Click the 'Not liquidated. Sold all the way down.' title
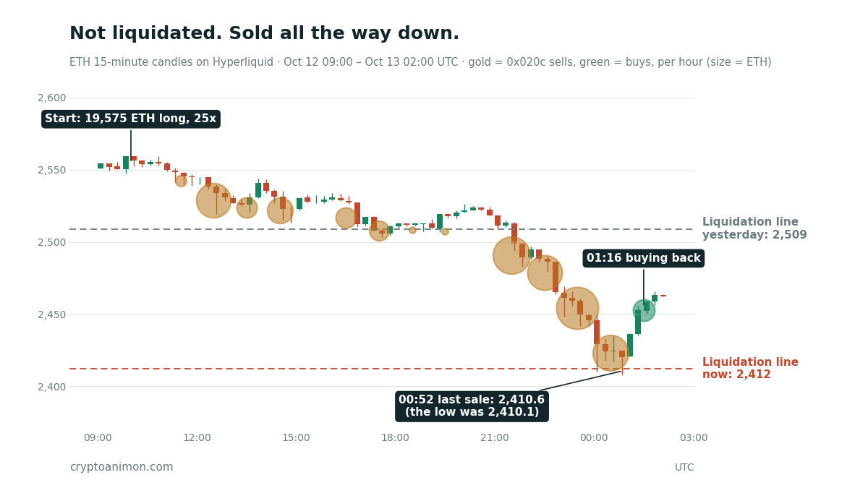This screenshot has height=488, width=868. point(264,34)
